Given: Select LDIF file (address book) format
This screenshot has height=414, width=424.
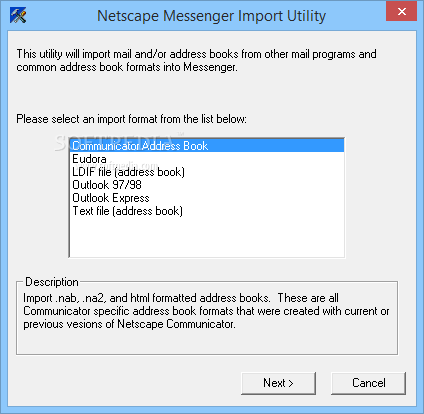Looking at the screenshot, I should pos(207,172).
